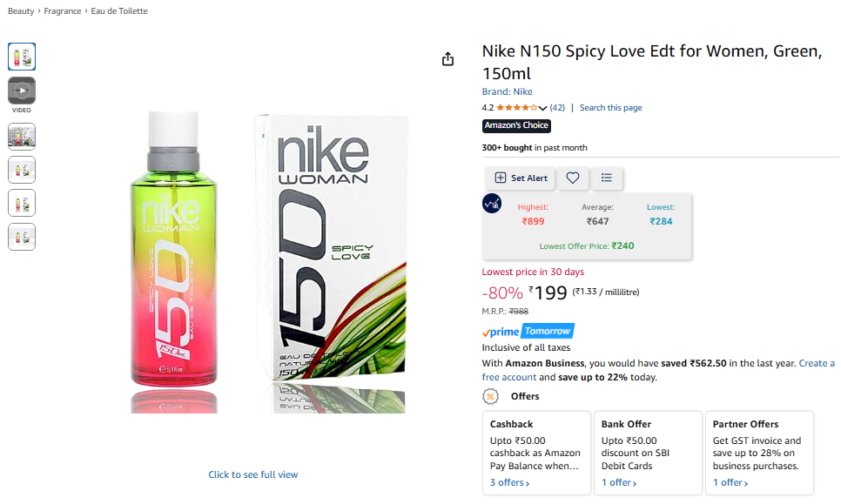Open the list icon beside the heart
841x504 pixels.
pyautogui.click(x=607, y=178)
